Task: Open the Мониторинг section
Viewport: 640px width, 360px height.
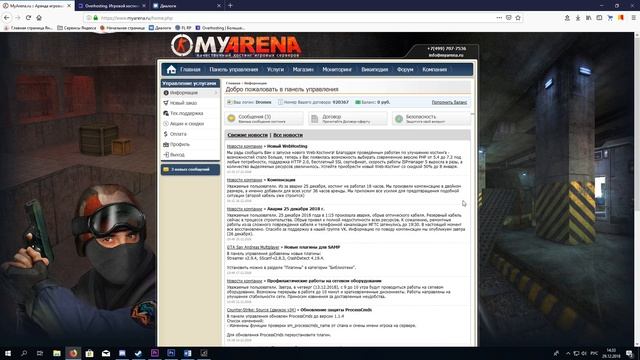Action: coord(337,69)
